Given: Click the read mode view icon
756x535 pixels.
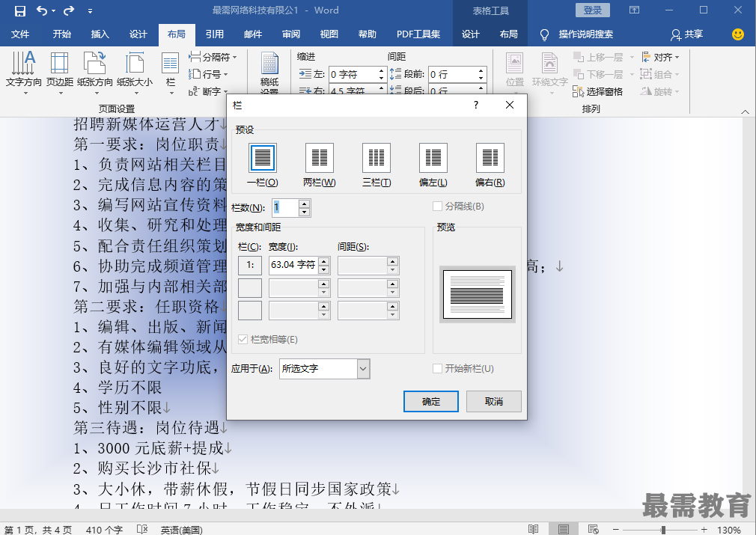Looking at the screenshot, I should coord(533,529).
